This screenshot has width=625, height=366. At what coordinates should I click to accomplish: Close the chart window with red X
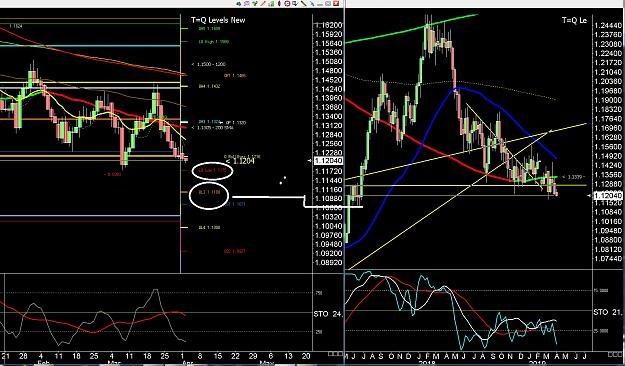pyautogui.click(x=336, y=4)
